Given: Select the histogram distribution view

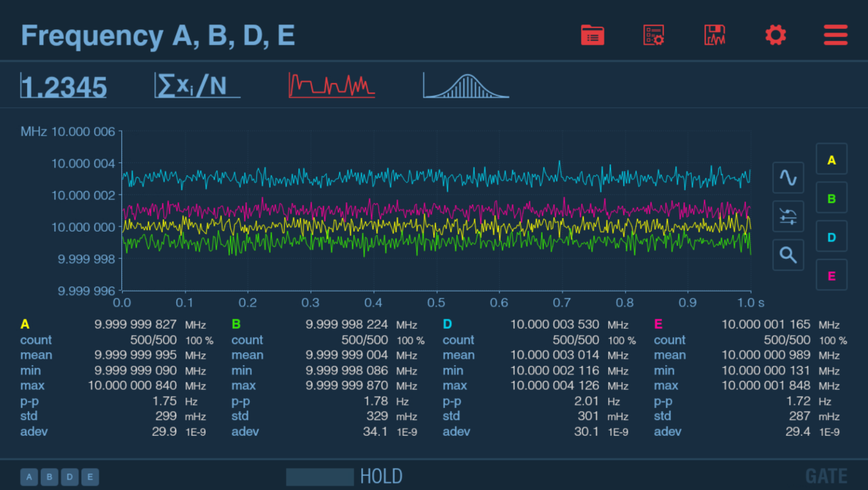Looking at the screenshot, I should 466,86.
